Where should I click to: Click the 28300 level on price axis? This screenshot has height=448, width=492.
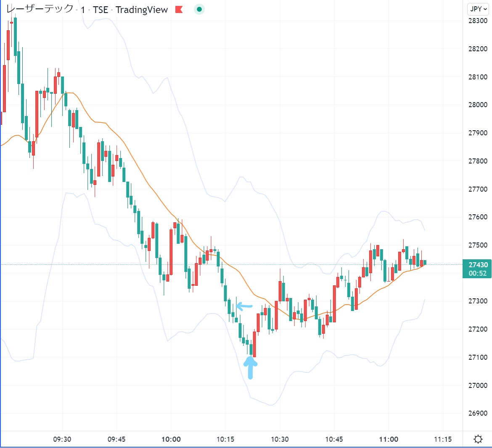click(478, 21)
